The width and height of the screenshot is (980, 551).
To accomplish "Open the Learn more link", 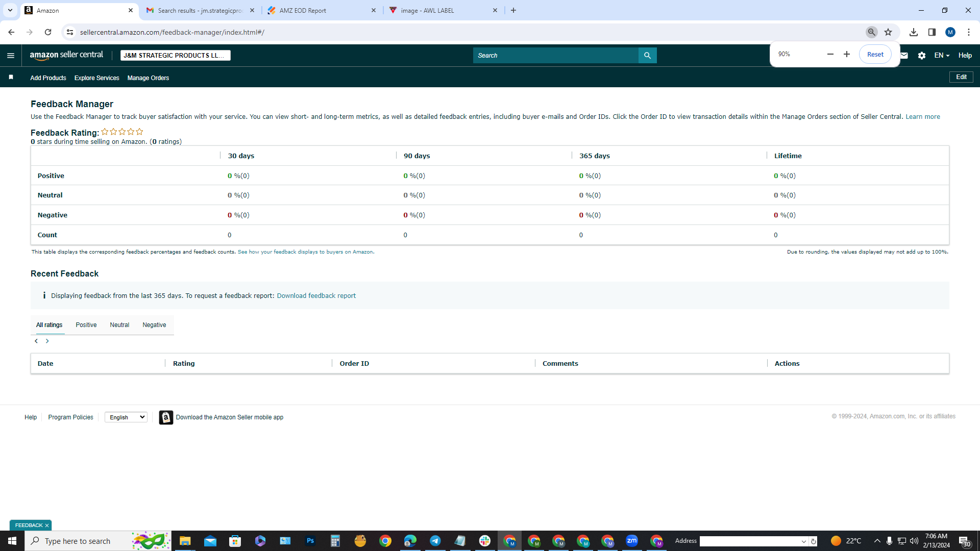I will pyautogui.click(x=922, y=117).
